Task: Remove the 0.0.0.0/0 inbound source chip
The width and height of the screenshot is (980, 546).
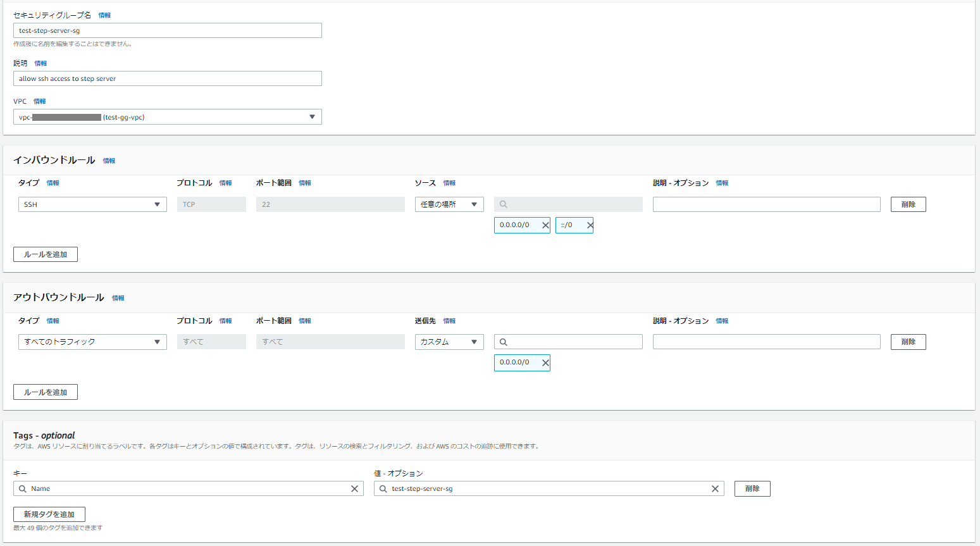Action: click(545, 225)
